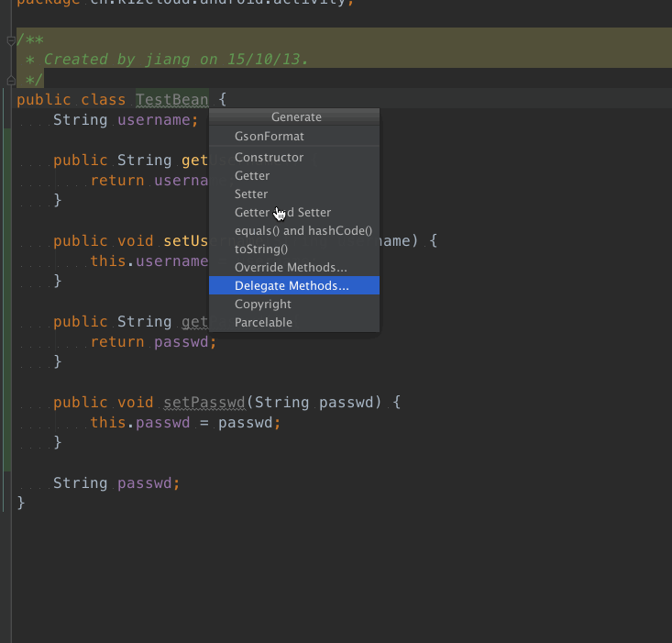Select Constructor in the Generate menu

[269, 157]
